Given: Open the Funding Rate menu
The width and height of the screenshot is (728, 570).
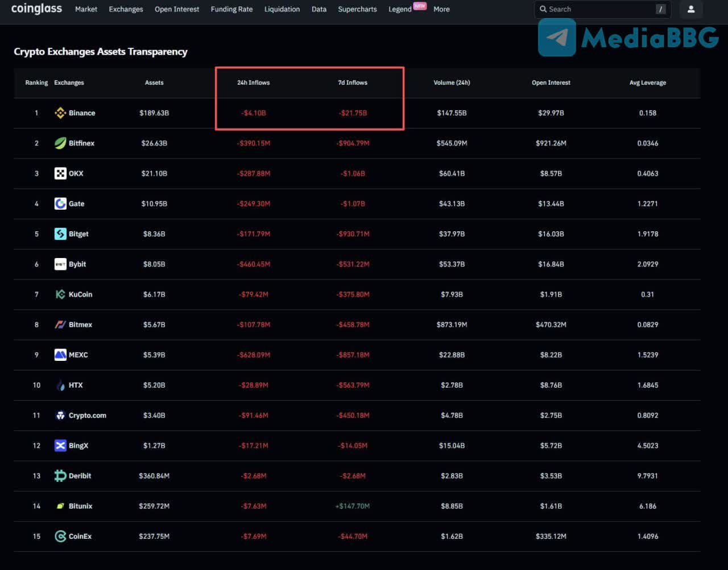Looking at the screenshot, I should click(x=231, y=9).
